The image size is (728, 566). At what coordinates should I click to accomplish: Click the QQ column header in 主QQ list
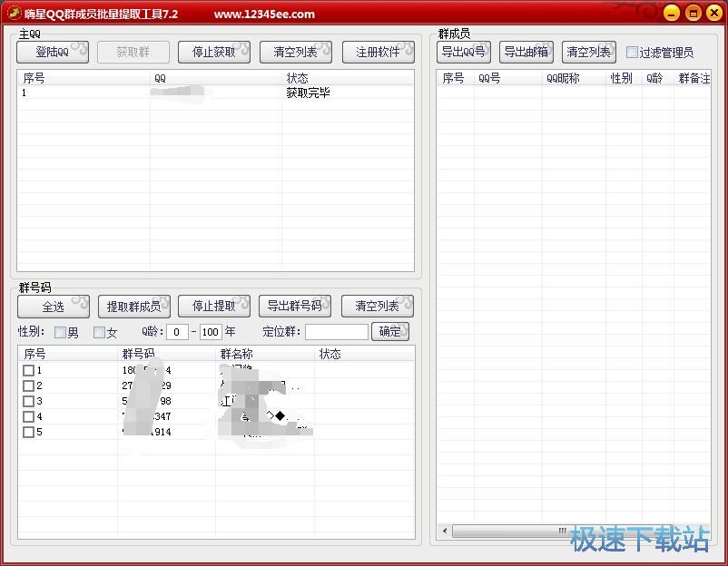216,78
